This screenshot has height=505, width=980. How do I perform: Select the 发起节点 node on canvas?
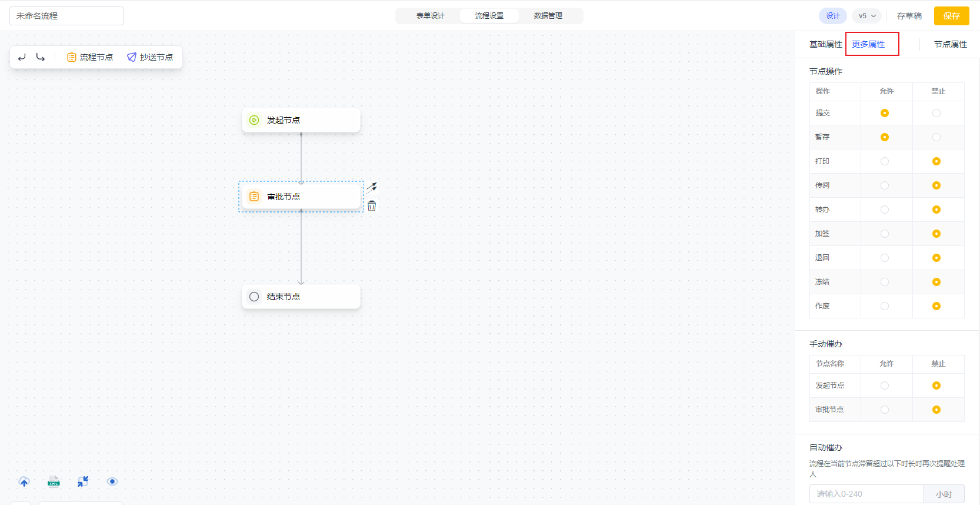(x=301, y=120)
